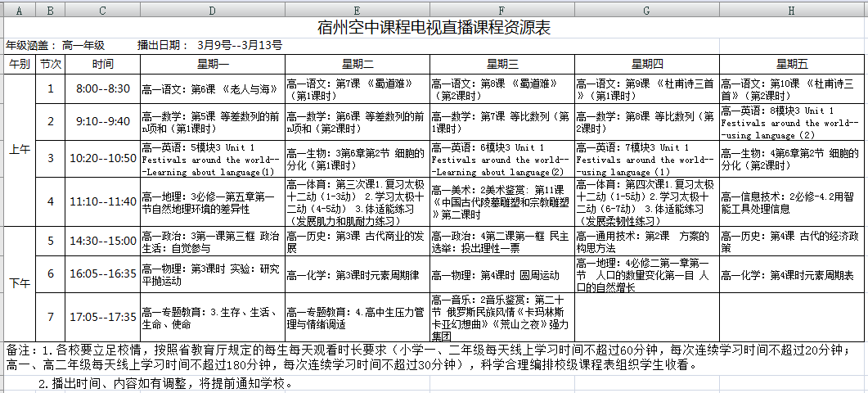
Task: Select Thursday's 高一通用技术 第2课 cell
Action: 646,241
